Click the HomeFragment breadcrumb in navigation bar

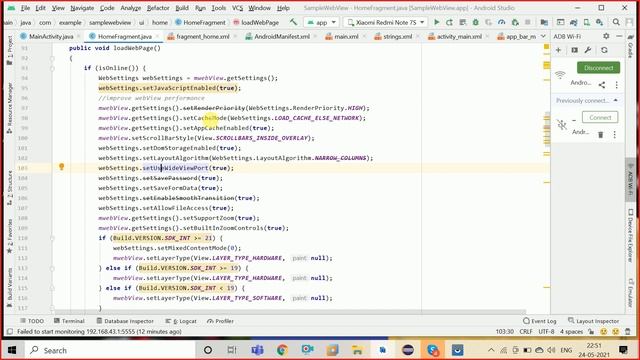coord(200,22)
